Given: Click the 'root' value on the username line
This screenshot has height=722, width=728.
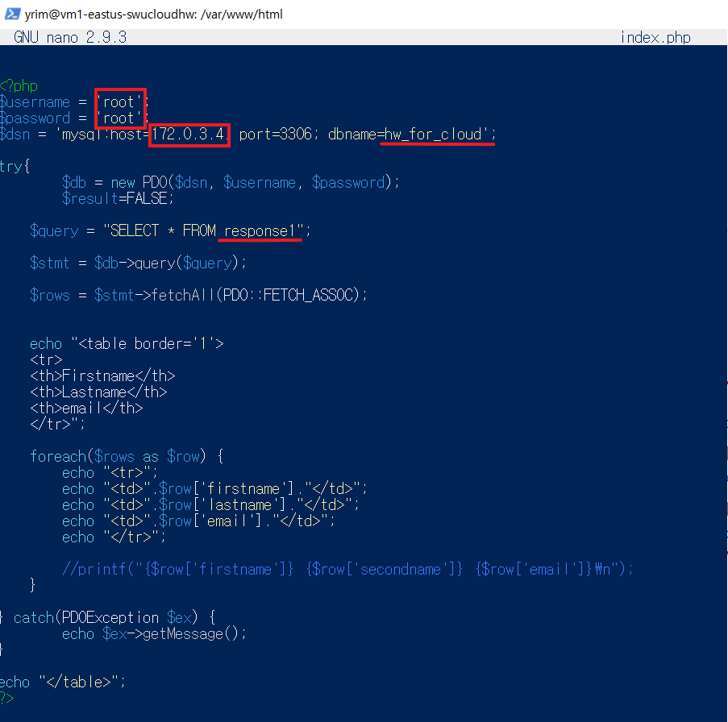Looking at the screenshot, I should pyautogui.click(x=119, y=102).
